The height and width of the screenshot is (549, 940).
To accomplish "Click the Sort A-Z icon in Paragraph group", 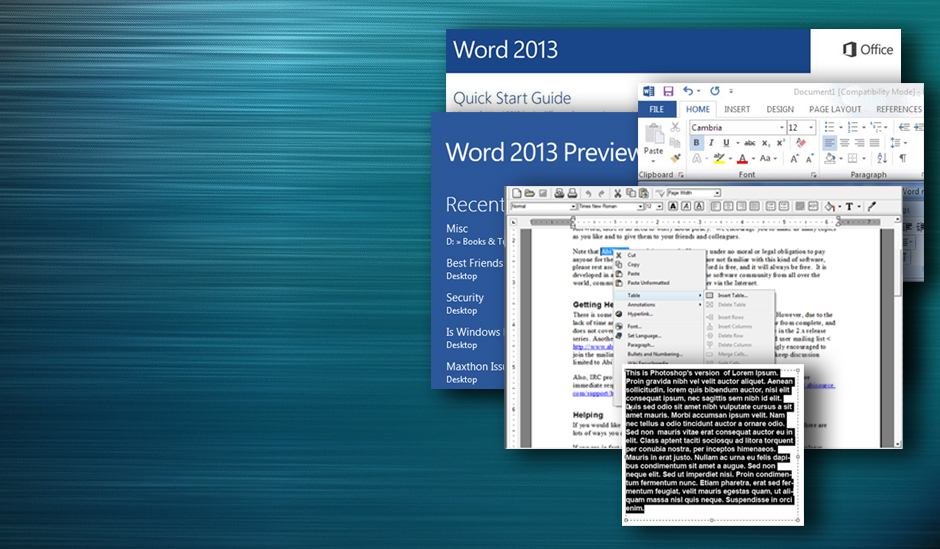I will point(884,158).
